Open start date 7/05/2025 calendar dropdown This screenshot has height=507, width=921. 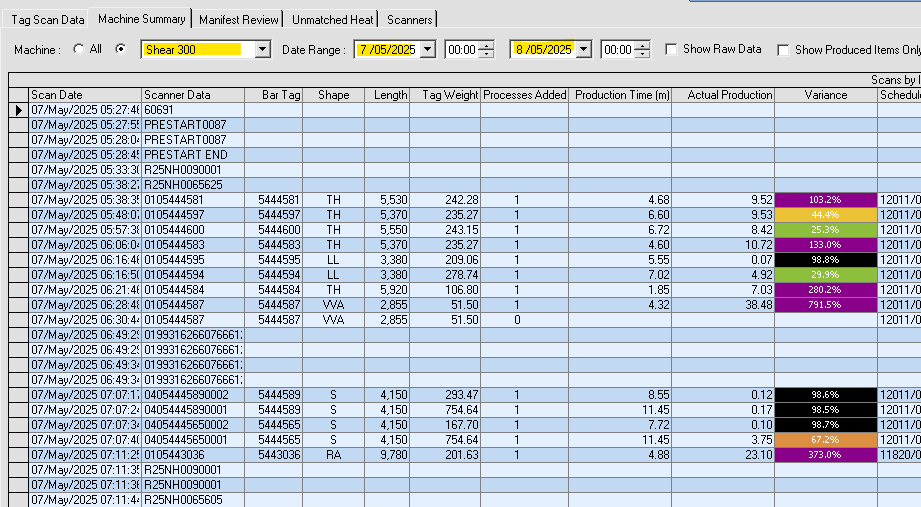[x=428, y=50]
